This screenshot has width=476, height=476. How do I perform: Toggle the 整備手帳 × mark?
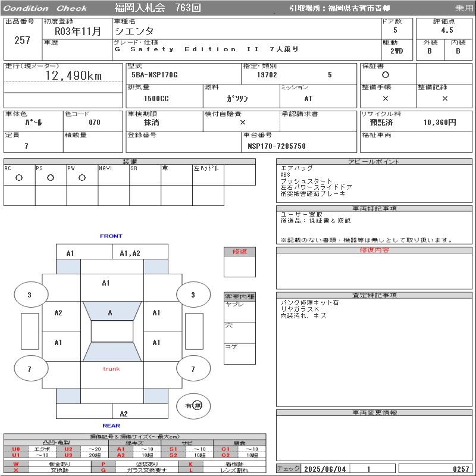pos(386,99)
